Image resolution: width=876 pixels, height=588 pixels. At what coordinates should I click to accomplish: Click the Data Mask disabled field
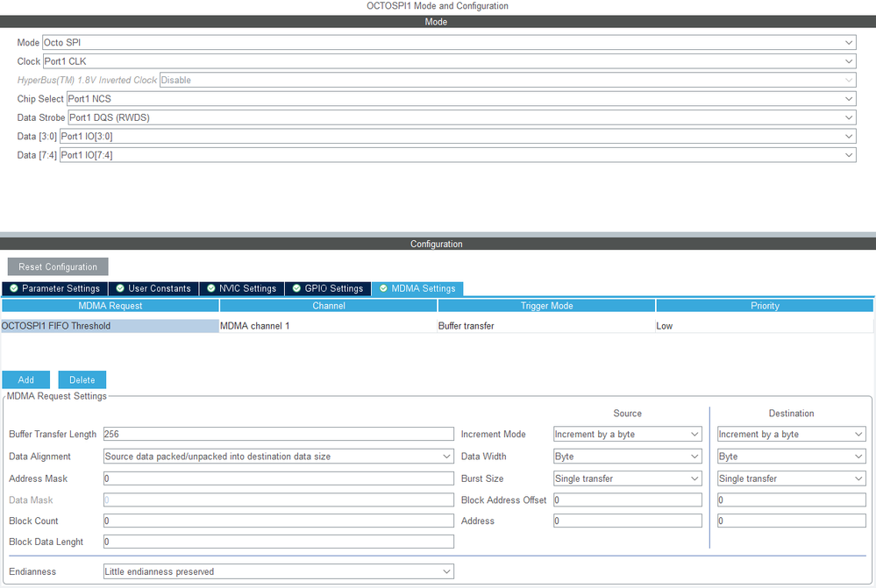pyautogui.click(x=278, y=499)
